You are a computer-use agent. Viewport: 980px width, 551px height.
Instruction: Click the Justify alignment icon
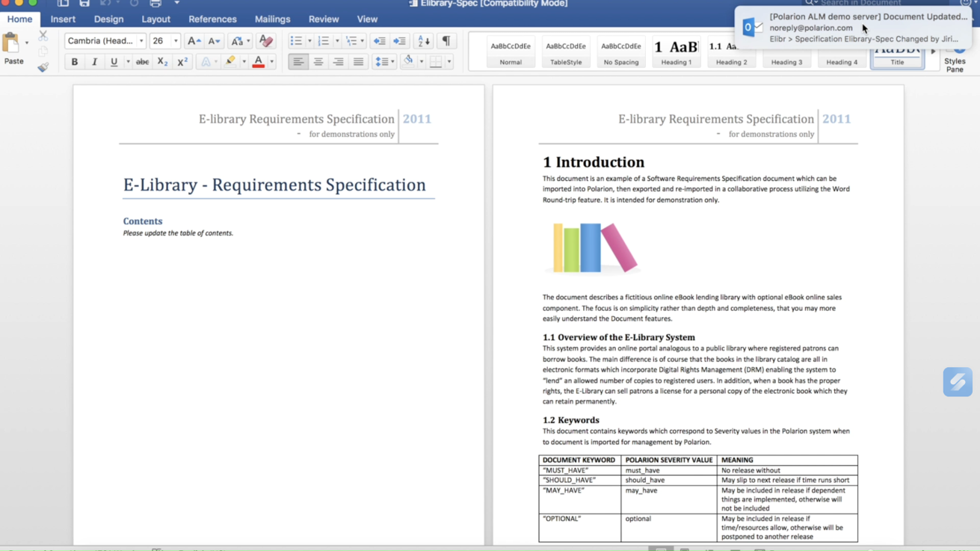358,62
